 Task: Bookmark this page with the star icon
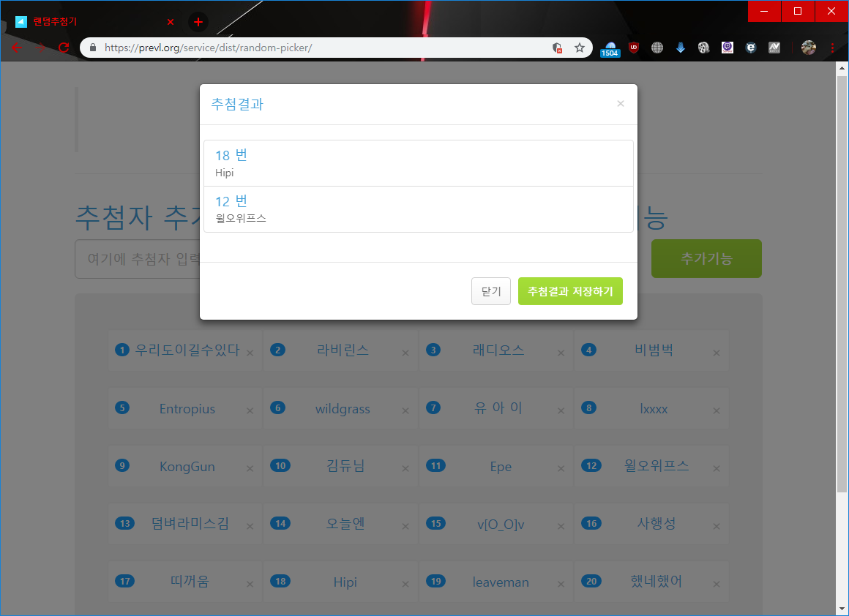(580, 48)
